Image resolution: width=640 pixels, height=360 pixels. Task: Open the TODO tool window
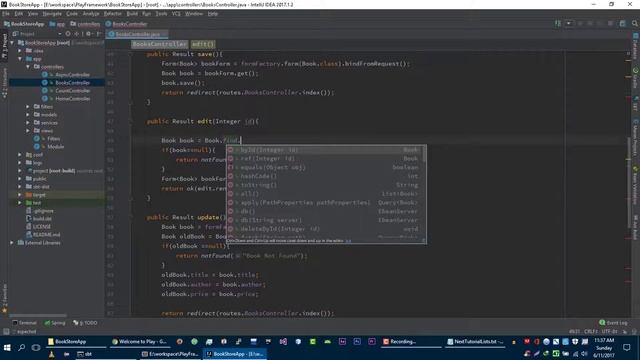click(85, 323)
